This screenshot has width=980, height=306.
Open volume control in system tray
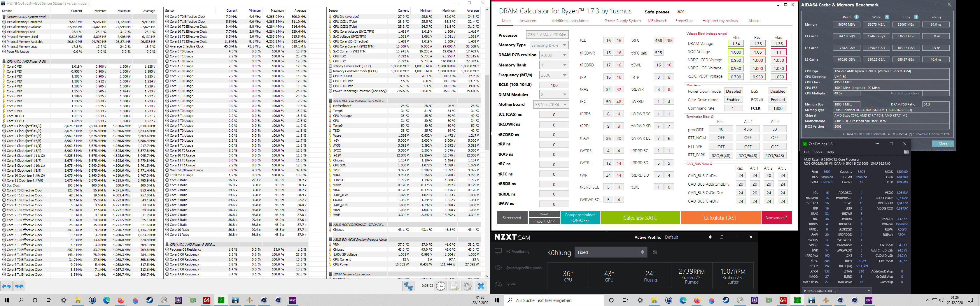(x=941, y=300)
